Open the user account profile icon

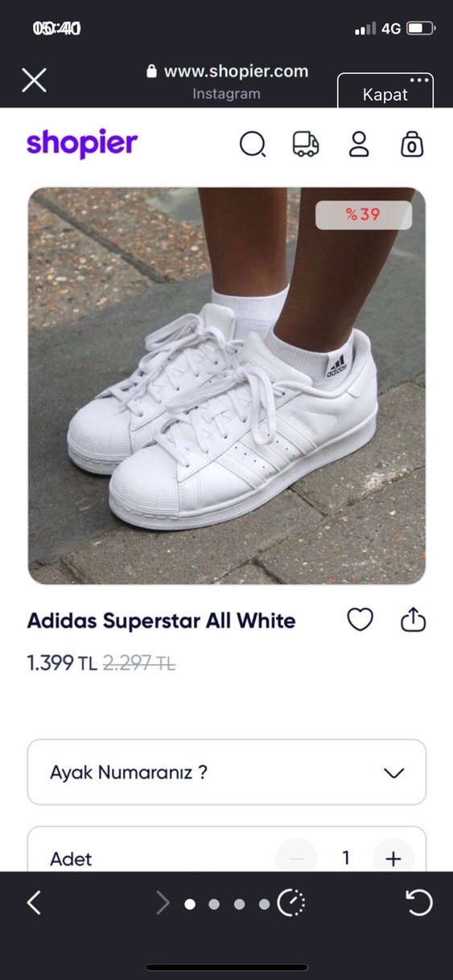pyautogui.click(x=358, y=145)
